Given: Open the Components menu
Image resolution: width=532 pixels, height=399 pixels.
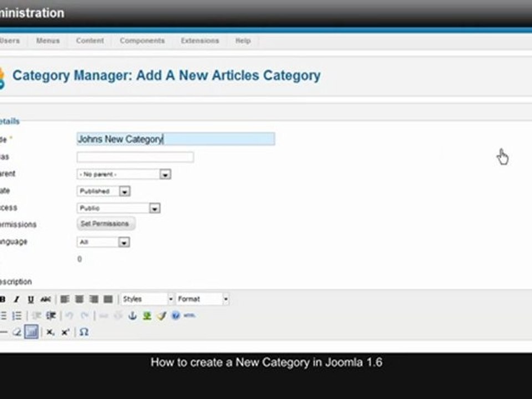Looking at the screenshot, I should pos(142,40).
